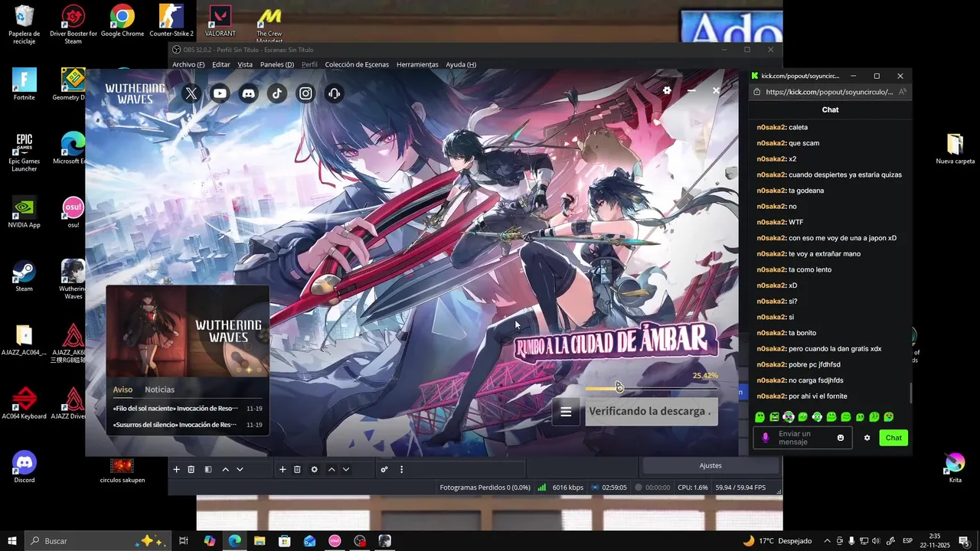Click the Ajustes button in OBS

710,465
